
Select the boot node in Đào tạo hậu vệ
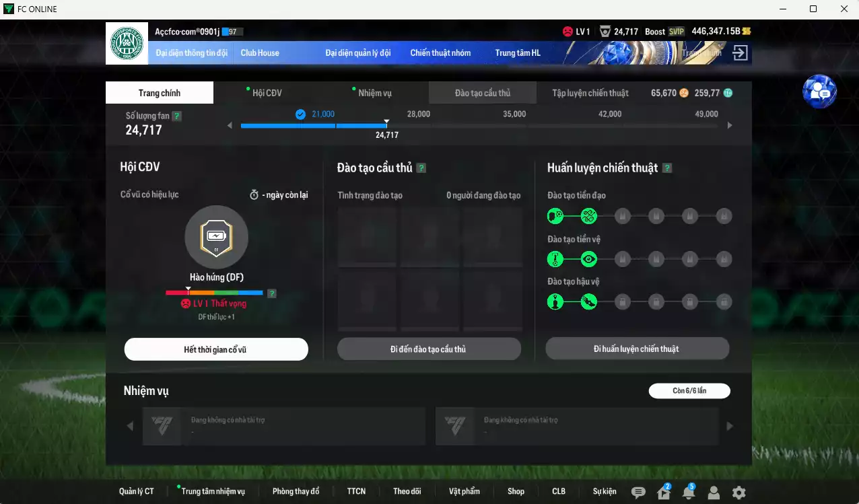tap(589, 301)
